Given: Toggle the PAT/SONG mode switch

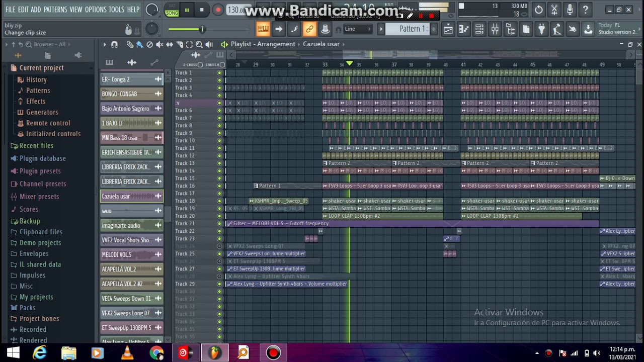Looking at the screenshot, I should (x=172, y=10).
